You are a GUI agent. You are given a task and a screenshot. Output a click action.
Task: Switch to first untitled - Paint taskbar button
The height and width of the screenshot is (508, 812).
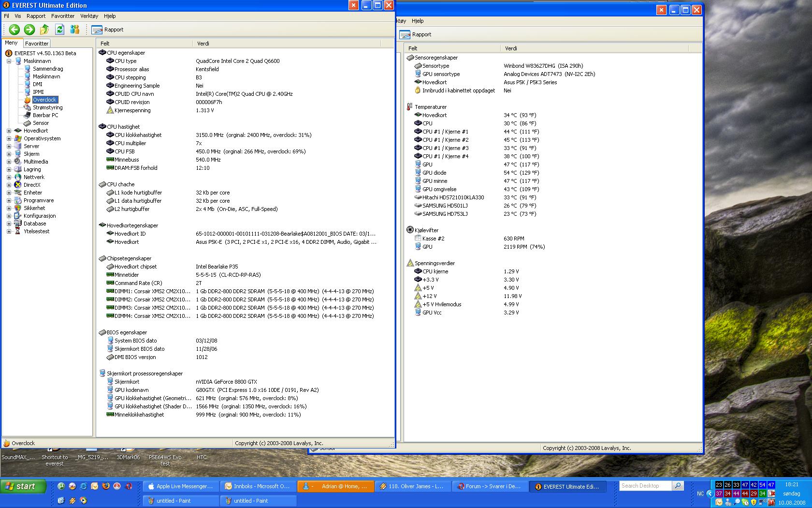click(x=181, y=501)
